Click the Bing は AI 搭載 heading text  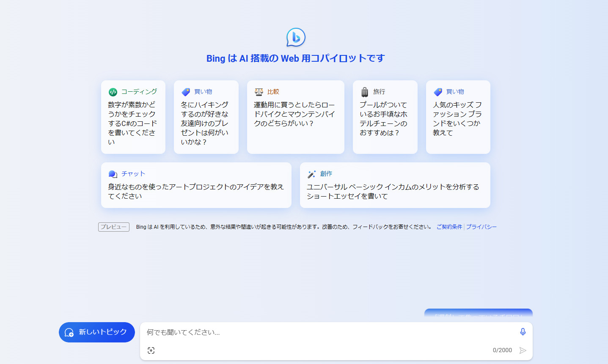coord(296,58)
